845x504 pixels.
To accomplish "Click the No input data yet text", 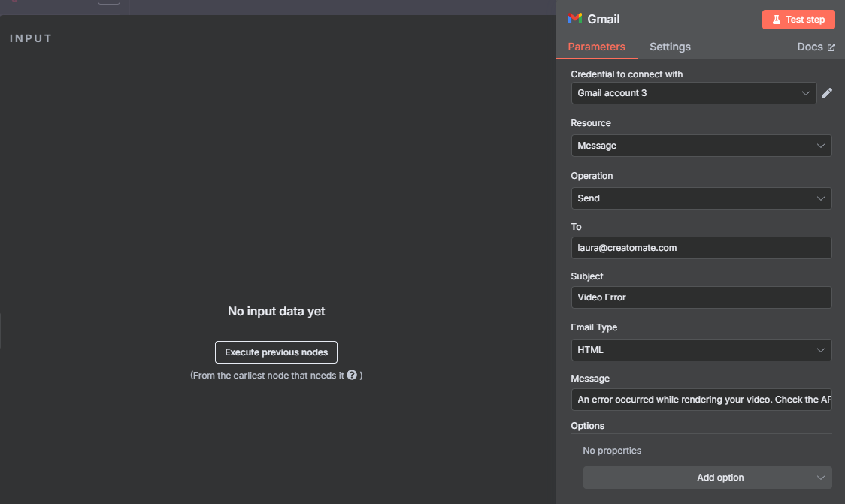I will (x=276, y=311).
